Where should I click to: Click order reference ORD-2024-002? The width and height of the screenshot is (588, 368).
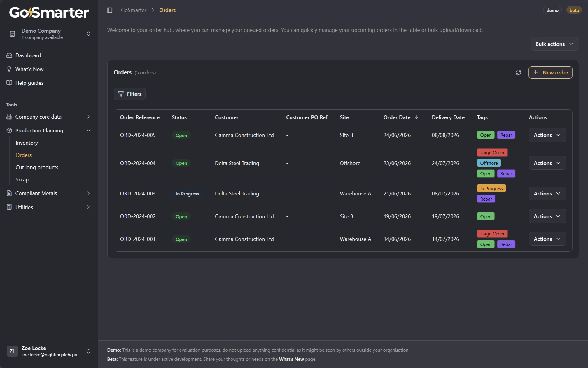(x=138, y=216)
